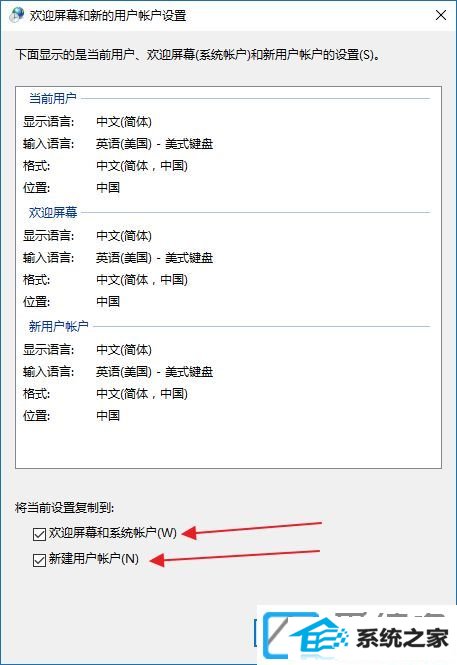Click the 将当前设置复制到 label
The width and height of the screenshot is (457, 665).
tap(64, 507)
